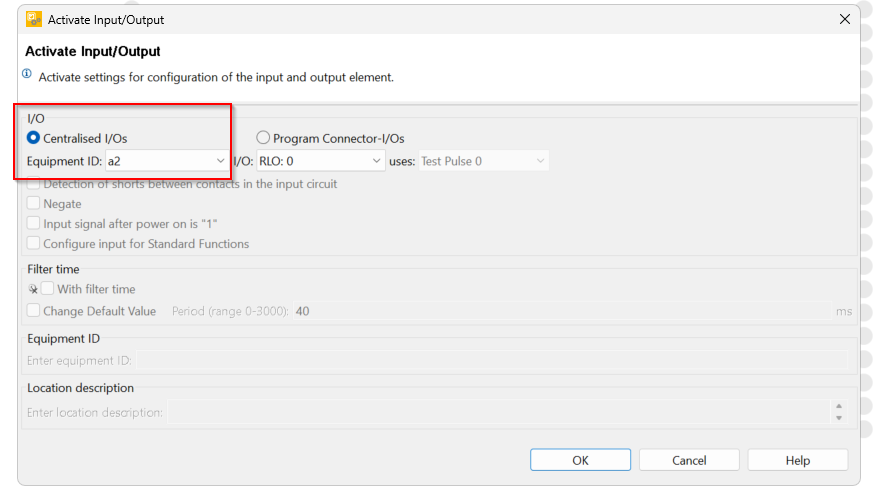Open the Test Pulse 0 dropdown
Viewport: 878px width, 494px height.
[x=483, y=161]
